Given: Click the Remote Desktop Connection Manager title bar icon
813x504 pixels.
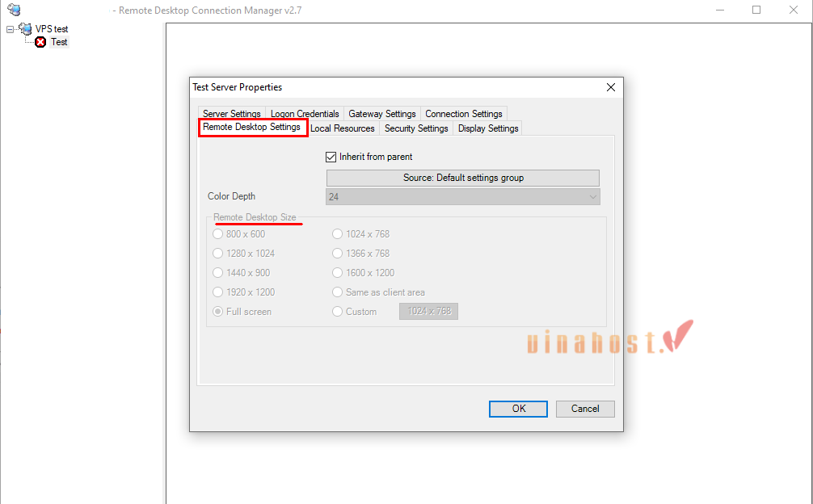Looking at the screenshot, I should [13, 9].
